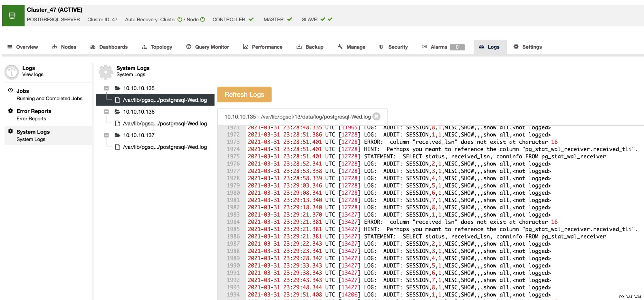Click the CONTROLLER status checkmark
The image size is (644, 300).
(x=251, y=19)
